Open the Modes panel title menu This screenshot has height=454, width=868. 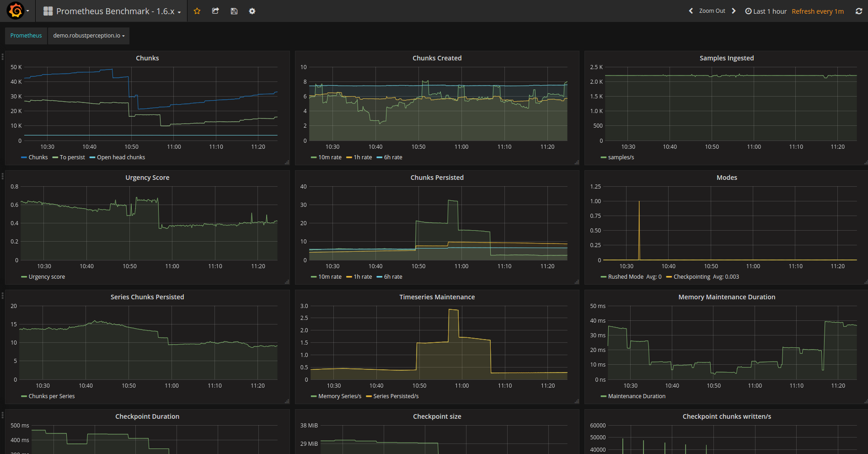(727, 178)
